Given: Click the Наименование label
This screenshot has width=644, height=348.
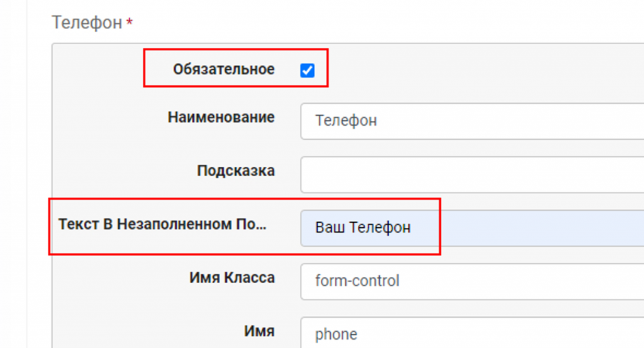Looking at the screenshot, I should pyautogui.click(x=221, y=117).
